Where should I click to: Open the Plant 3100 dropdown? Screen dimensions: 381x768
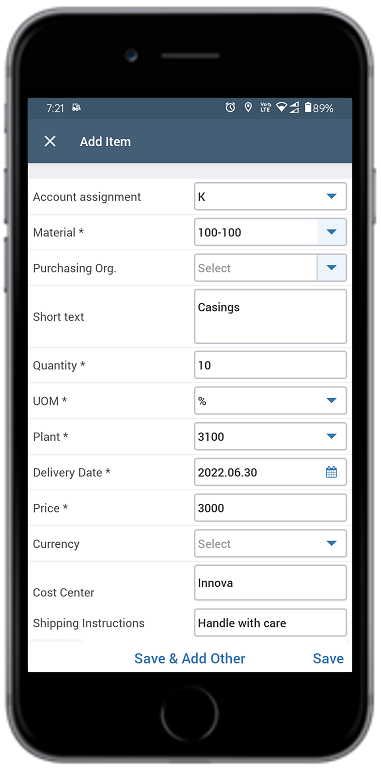tap(270, 436)
